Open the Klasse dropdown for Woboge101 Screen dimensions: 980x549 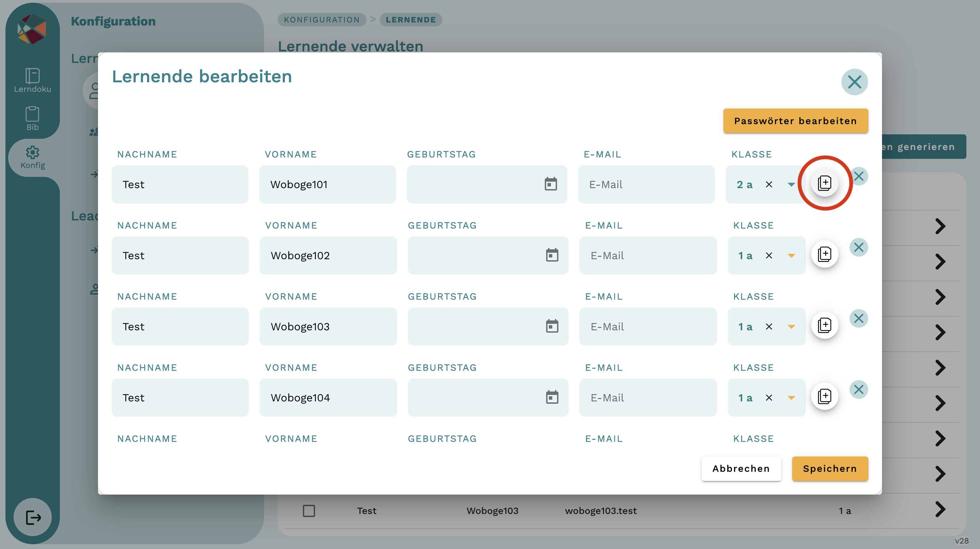point(791,185)
